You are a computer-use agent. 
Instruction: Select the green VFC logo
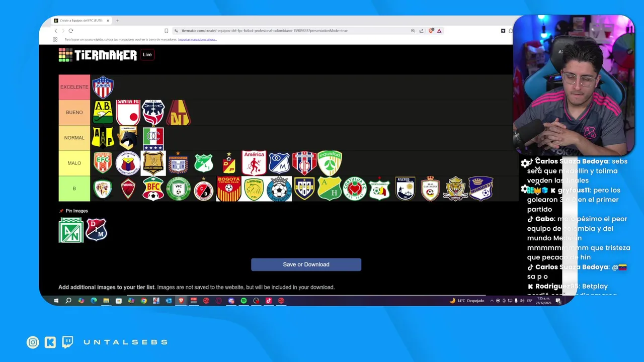point(178,189)
